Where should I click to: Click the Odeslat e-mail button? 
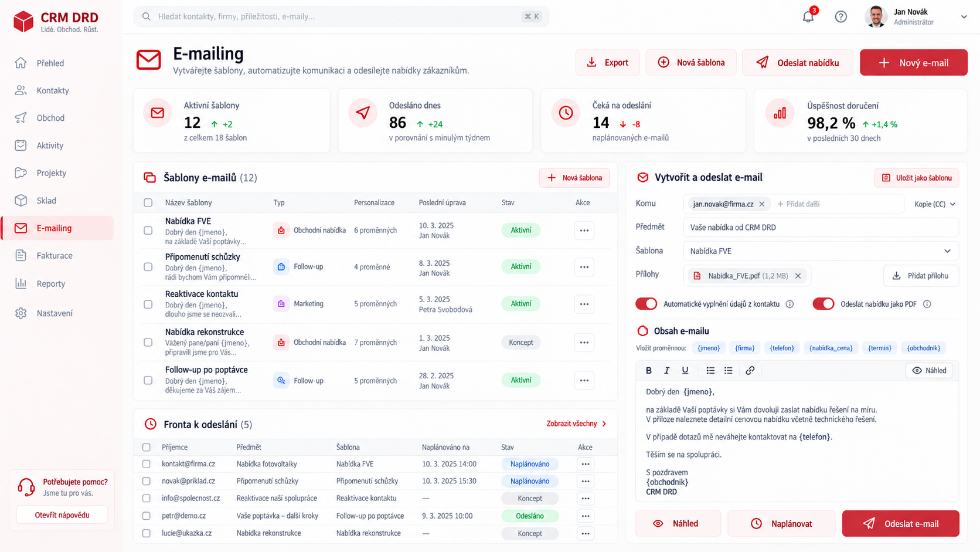[x=900, y=523]
